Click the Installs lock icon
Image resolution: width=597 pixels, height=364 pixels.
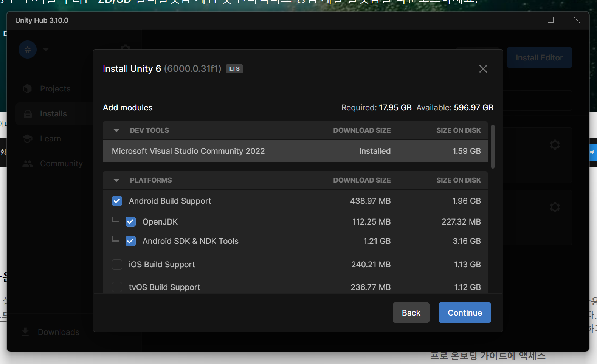(x=28, y=114)
